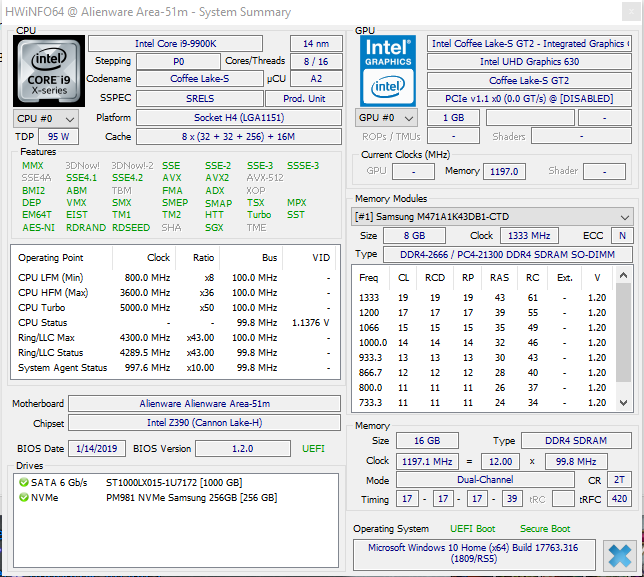Image resolution: width=644 pixels, height=577 pixels.
Task: Click the ECC N field
Action: pos(622,235)
